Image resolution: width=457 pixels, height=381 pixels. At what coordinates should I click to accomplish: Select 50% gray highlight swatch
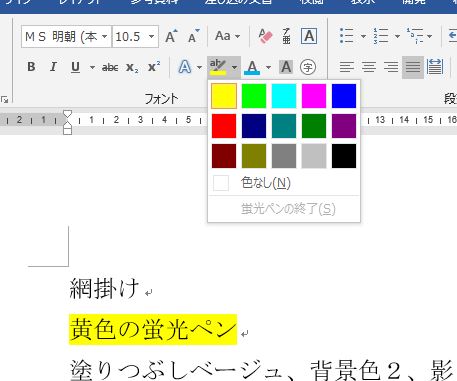coord(284,156)
